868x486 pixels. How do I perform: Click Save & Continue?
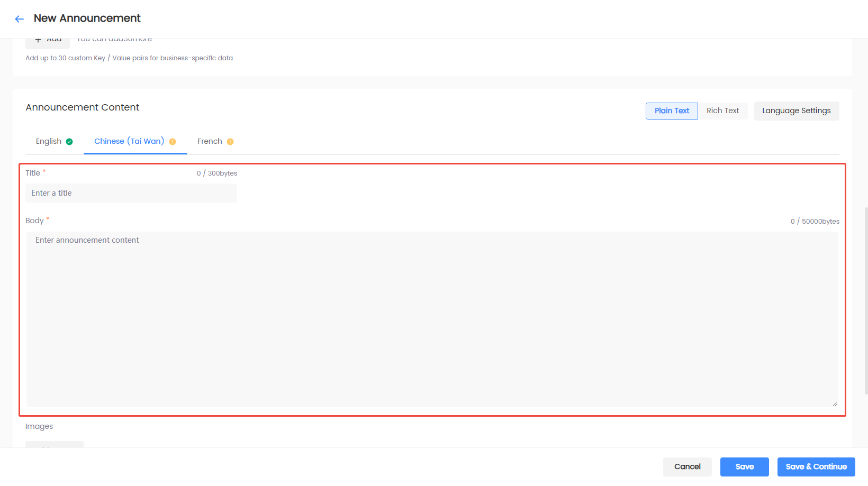pos(816,467)
